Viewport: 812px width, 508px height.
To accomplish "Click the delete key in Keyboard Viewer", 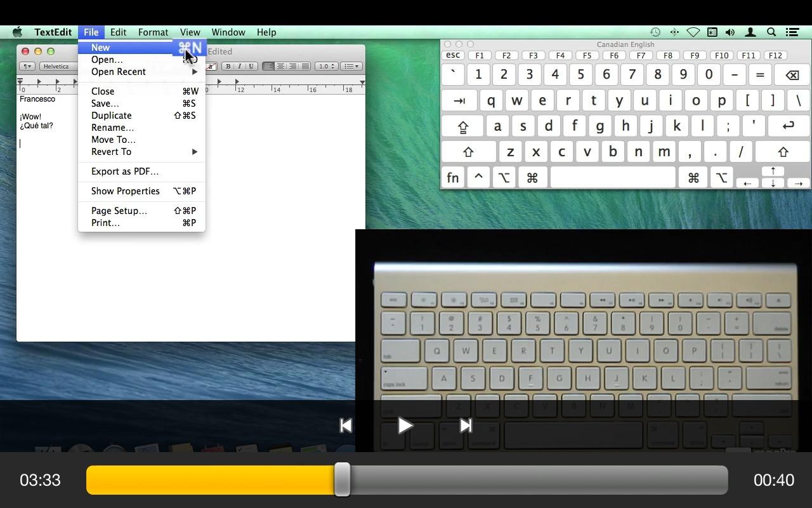I will pos(792,75).
